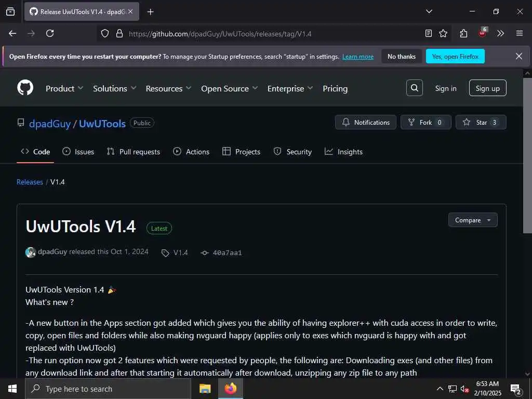Image resolution: width=532 pixels, height=399 pixels.
Task: Click the network tray icon
Action: [x=453, y=389]
